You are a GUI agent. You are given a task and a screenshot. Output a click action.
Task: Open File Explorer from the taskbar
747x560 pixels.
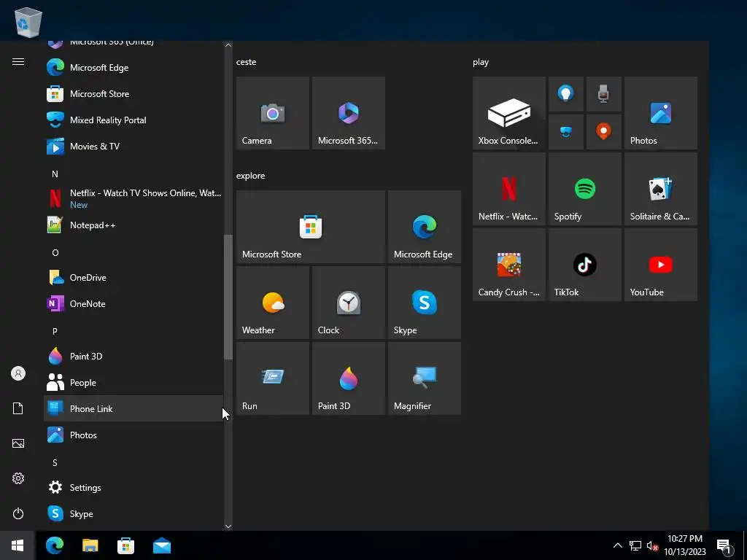(x=90, y=545)
